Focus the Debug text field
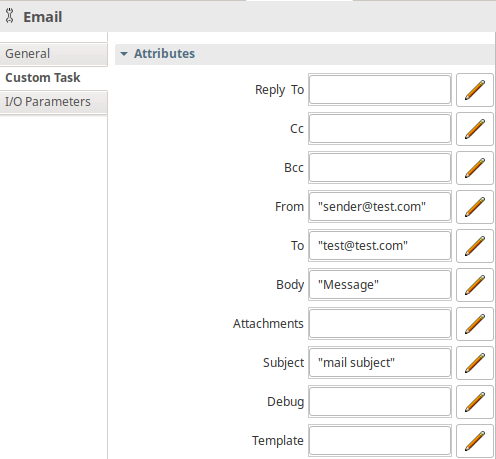496x459 pixels. [x=380, y=402]
